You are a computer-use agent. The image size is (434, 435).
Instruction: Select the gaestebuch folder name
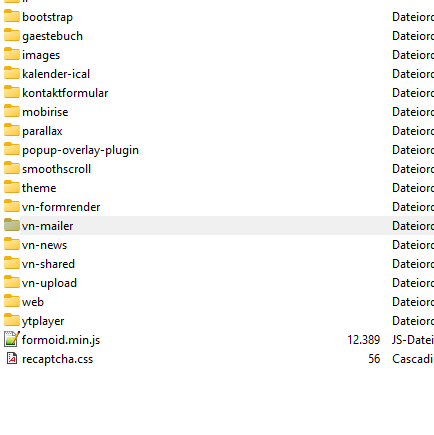[52, 36]
